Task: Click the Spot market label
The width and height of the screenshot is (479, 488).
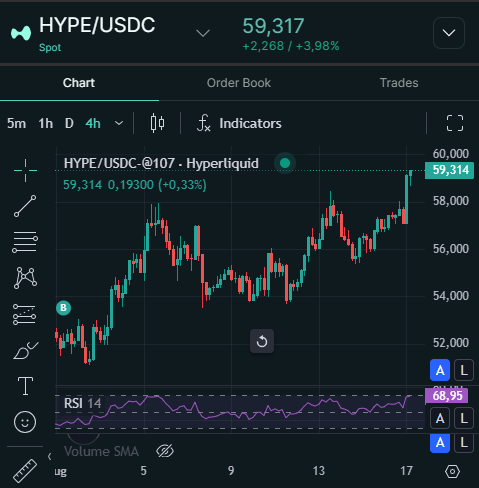Action: (50, 47)
